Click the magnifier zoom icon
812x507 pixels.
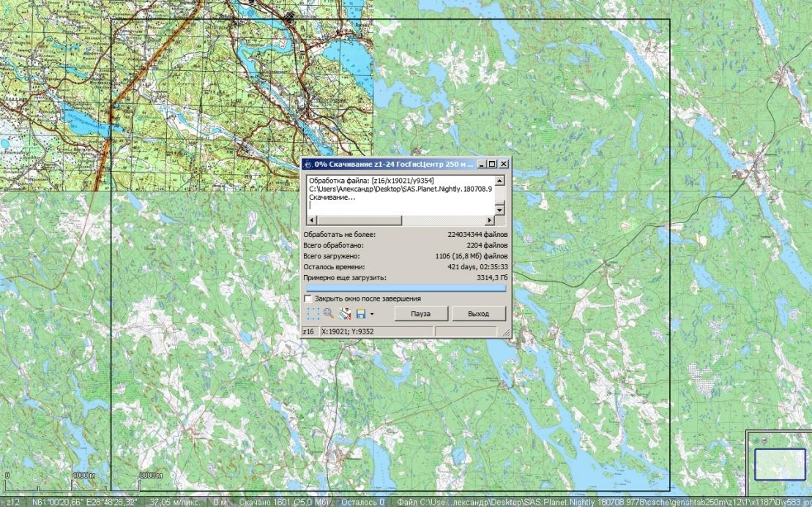tap(329, 314)
